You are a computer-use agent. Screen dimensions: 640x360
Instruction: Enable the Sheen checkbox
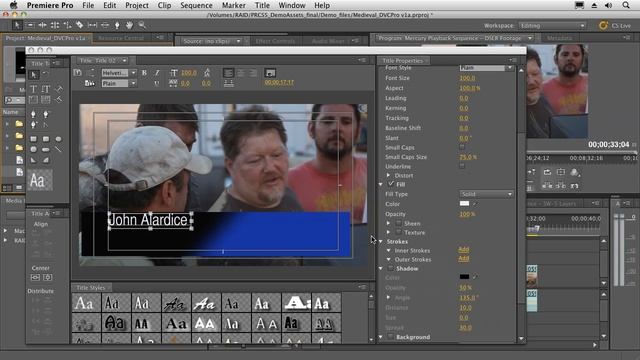pos(399,223)
